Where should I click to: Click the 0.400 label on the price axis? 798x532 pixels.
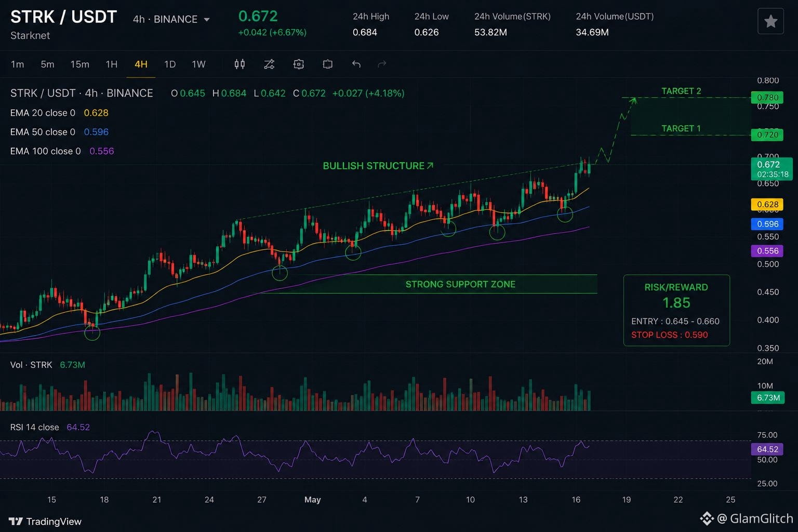click(768, 320)
